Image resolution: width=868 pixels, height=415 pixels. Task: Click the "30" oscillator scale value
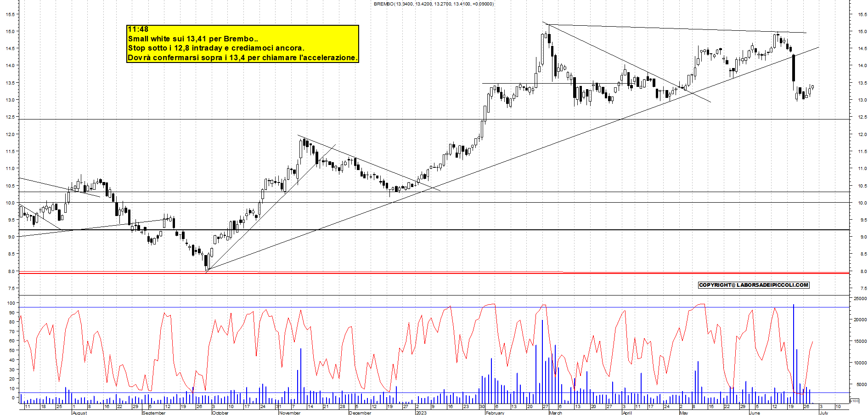[x=11, y=370]
